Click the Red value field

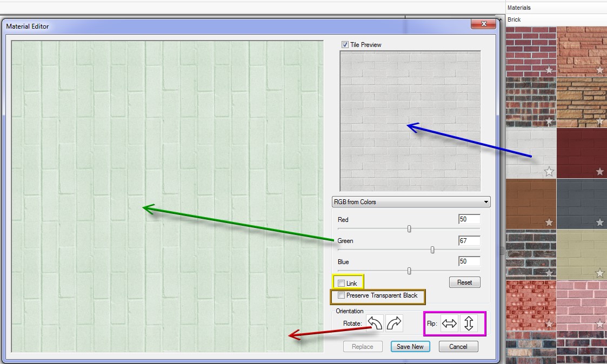469,219
